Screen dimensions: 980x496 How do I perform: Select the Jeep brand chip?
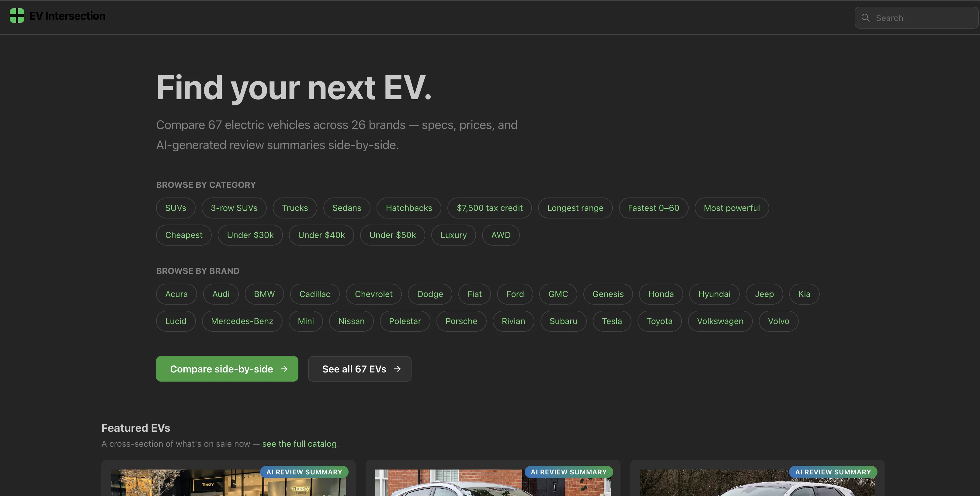click(764, 294)
